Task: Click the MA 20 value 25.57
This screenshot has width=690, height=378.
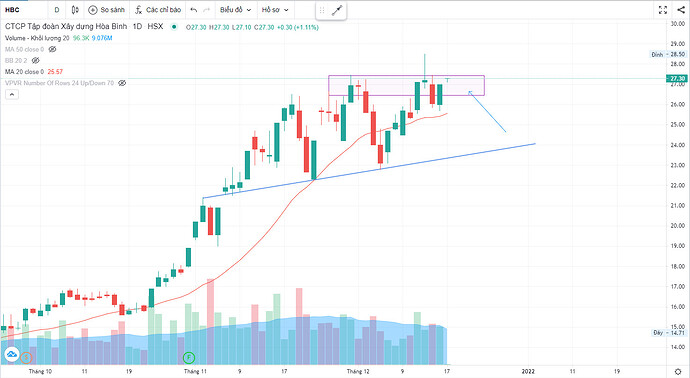Action: [55, 72]
